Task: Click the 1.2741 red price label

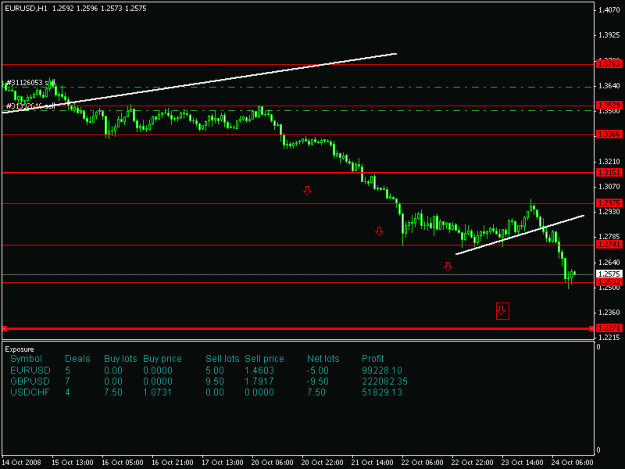Action: (x=609, y=245)
